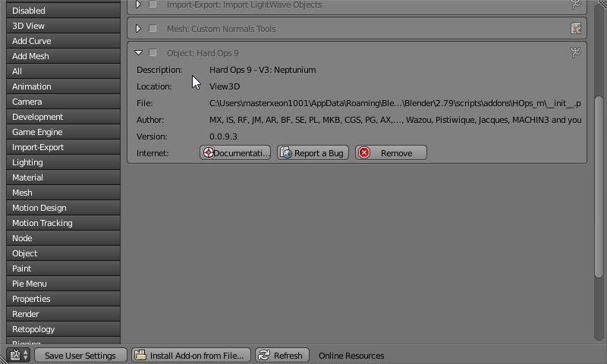Expand Mesh: Custom Normals Tools entry
The image size is (607, 364).
[x=138, y=29]
